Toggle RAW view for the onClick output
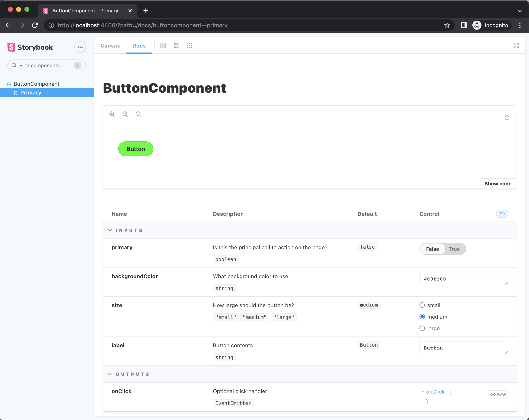 (x=498, y=394)
